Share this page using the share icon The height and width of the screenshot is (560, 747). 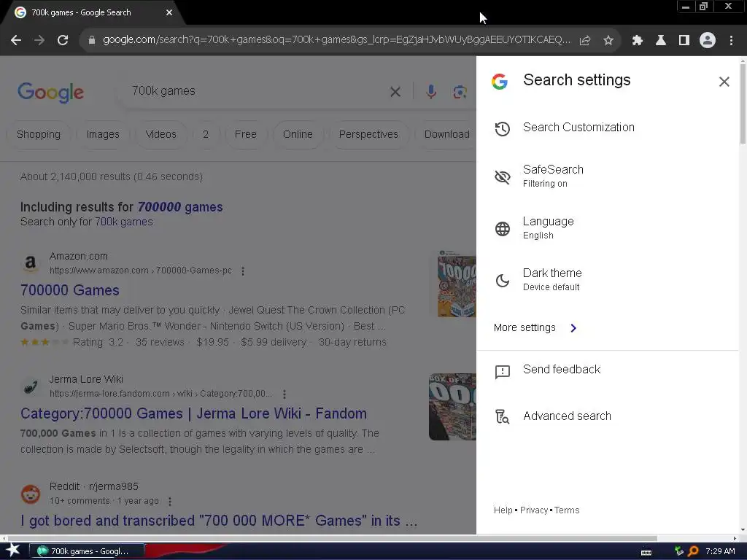click(585, 41)
